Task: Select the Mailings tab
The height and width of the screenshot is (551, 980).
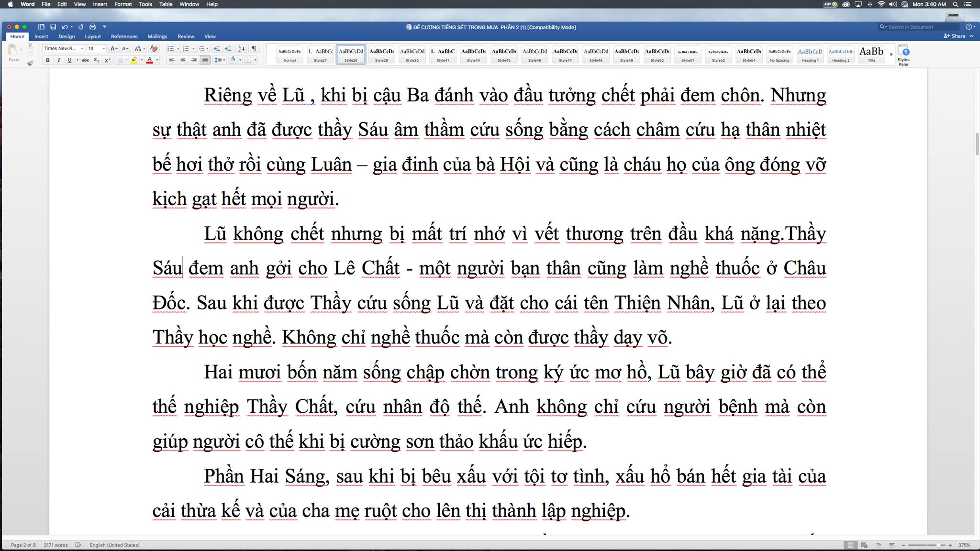Action: (x=157, y=36)
